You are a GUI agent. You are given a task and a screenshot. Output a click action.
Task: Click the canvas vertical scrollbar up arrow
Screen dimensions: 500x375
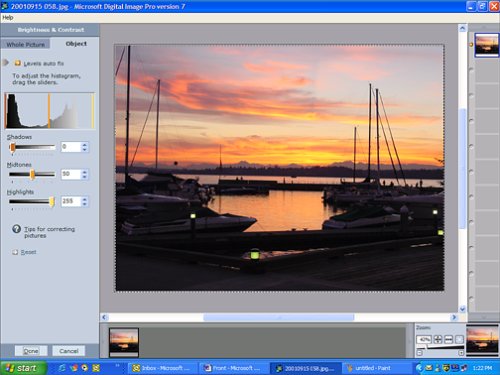[462, 29]
